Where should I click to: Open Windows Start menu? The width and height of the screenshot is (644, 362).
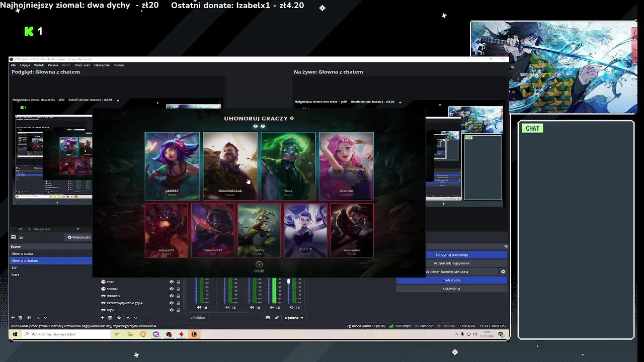click(x=14, y=334)
